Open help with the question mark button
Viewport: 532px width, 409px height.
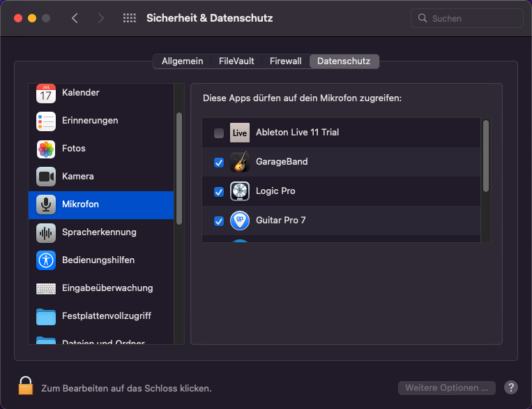[x=510, y=387]
